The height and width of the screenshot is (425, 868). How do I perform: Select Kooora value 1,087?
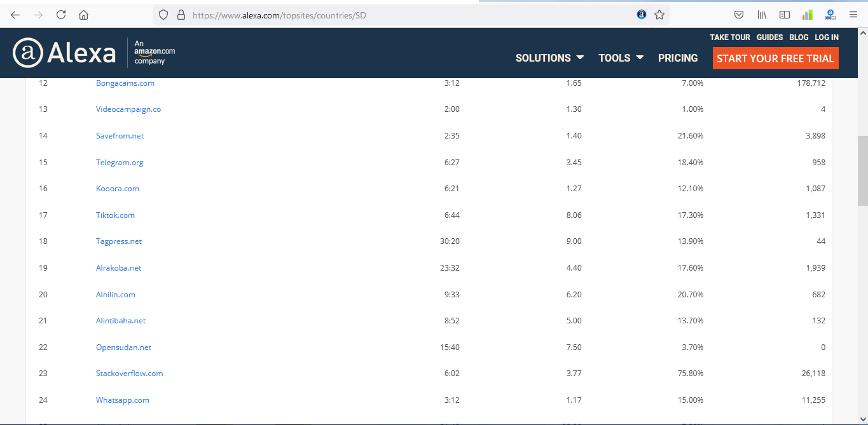[815, 189]
